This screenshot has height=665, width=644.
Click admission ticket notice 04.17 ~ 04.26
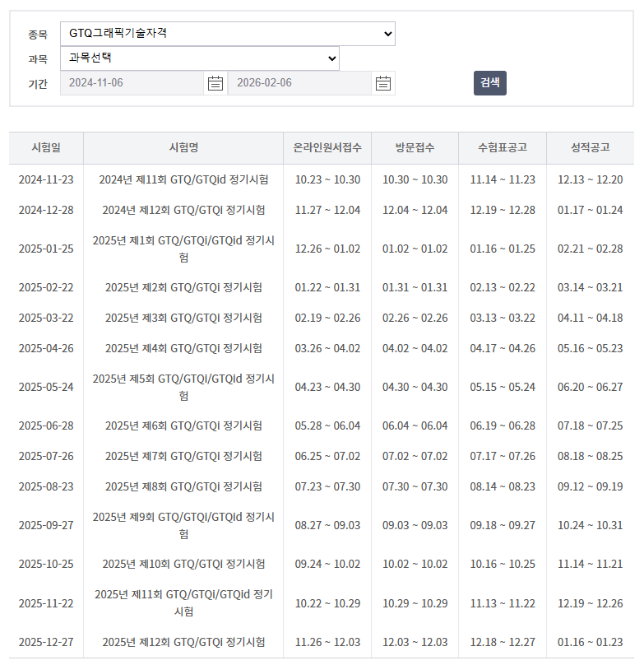click(x=503, y=349)
